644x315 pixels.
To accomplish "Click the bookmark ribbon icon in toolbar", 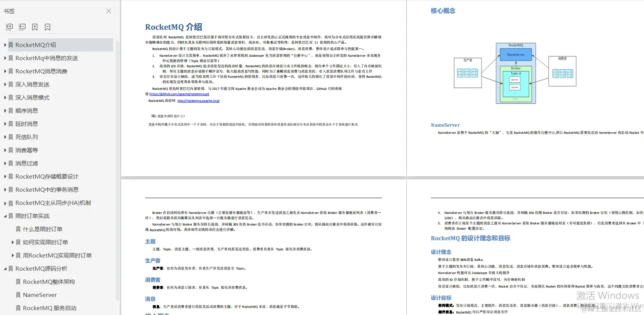I will point(47,27).
